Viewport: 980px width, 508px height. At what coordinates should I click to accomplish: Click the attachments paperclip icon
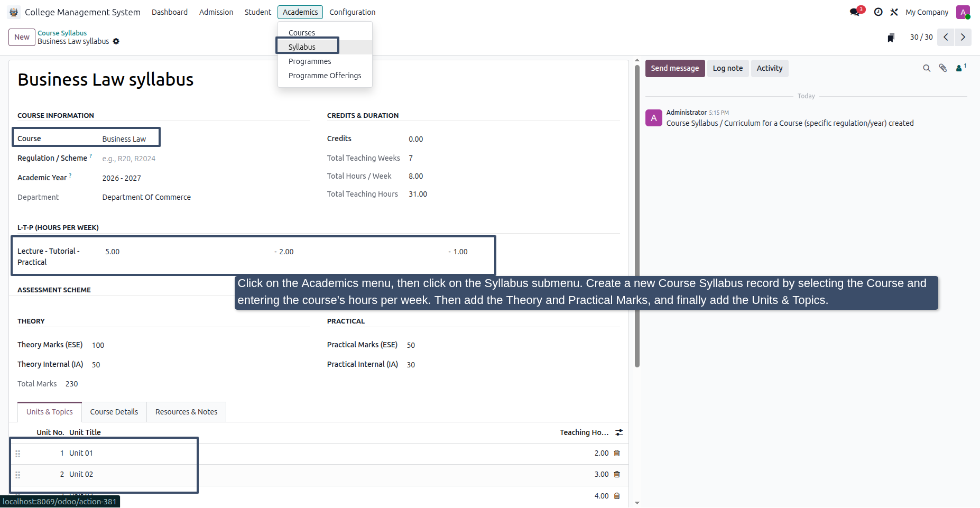point(943,68)
